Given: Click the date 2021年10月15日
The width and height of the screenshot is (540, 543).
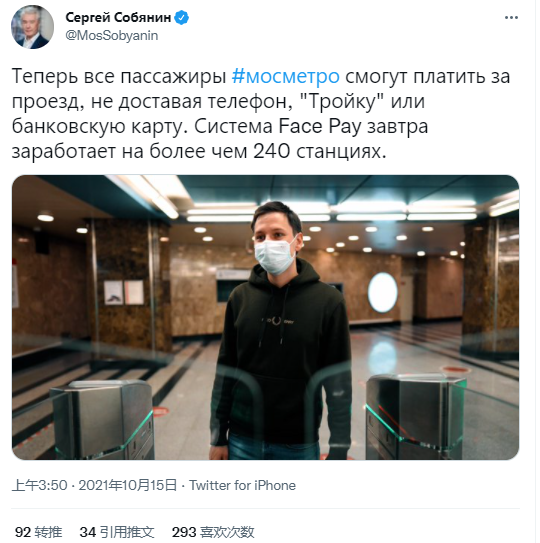Looking at the screenshot, I should (128, 485).
